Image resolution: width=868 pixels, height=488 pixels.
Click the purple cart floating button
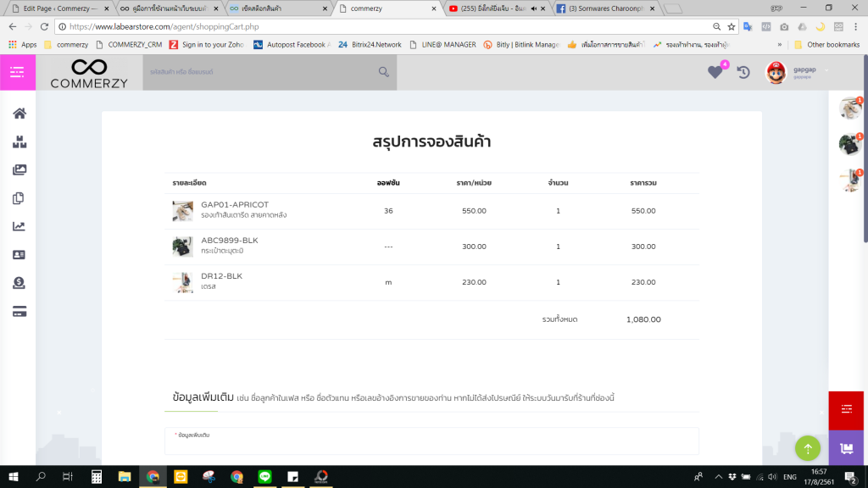[846, 447]
